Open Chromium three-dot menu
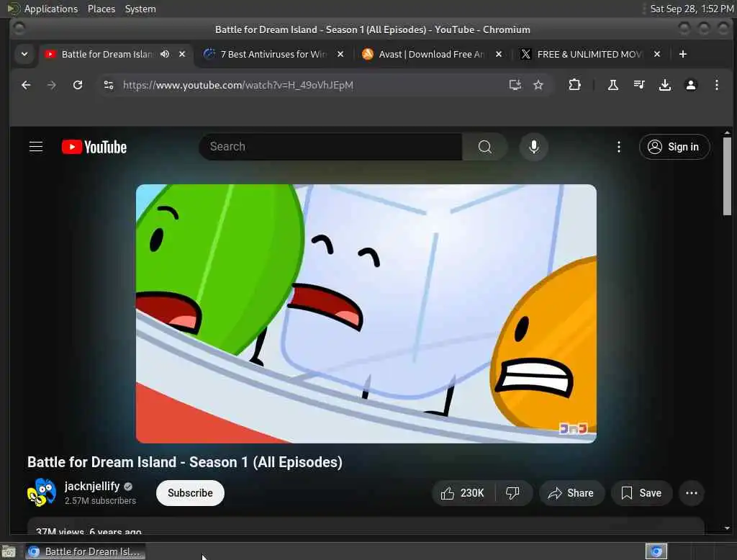The image size is (737, 560). click(x=716, y=85)
